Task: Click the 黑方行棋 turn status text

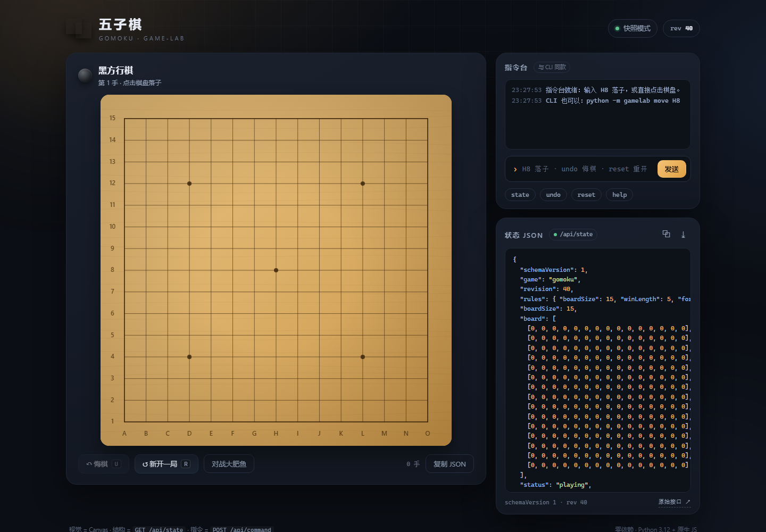Action: pyautogui.click(x=116, y=70)
